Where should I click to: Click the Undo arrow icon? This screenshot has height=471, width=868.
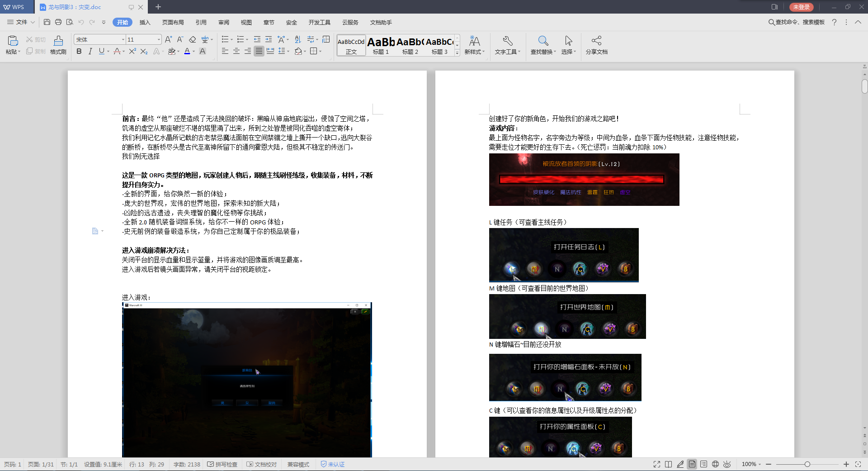click(81, 22)
